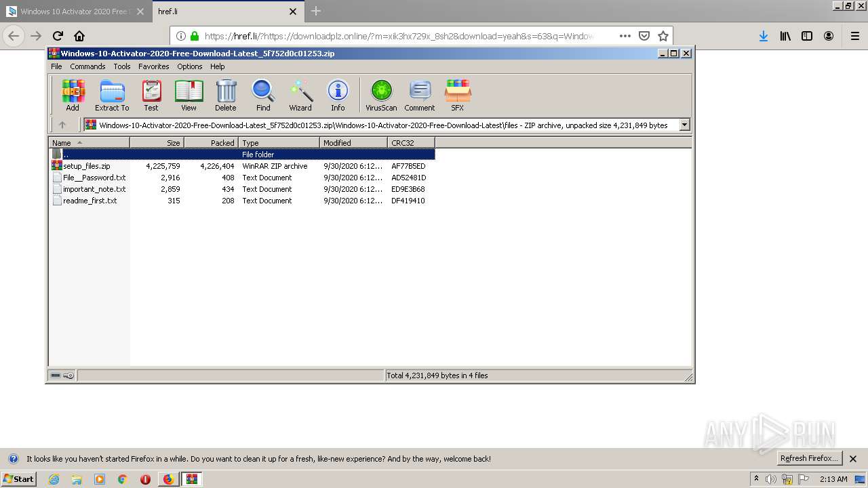Select setup_files.zip in the list
868x488 pixels.
click(x=86, y=166)
